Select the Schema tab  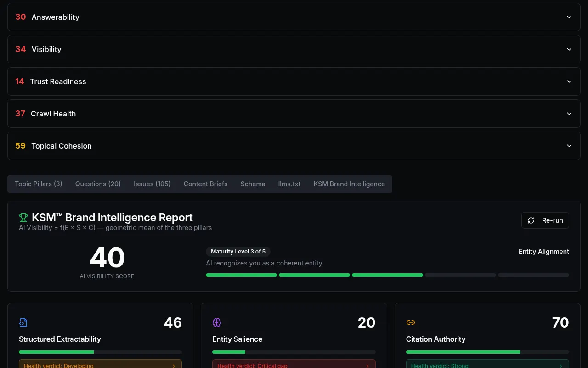click(253, 184)
